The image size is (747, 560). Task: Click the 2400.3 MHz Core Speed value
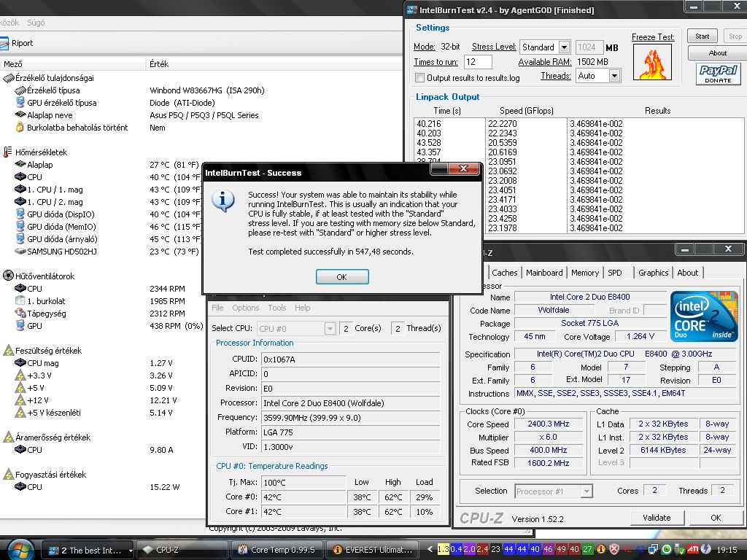click(x=548, y=424)
